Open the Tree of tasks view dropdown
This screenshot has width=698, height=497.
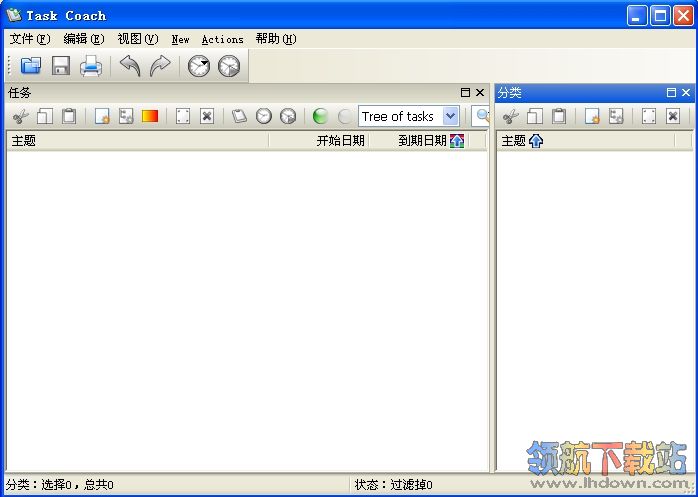click(451, 116)
